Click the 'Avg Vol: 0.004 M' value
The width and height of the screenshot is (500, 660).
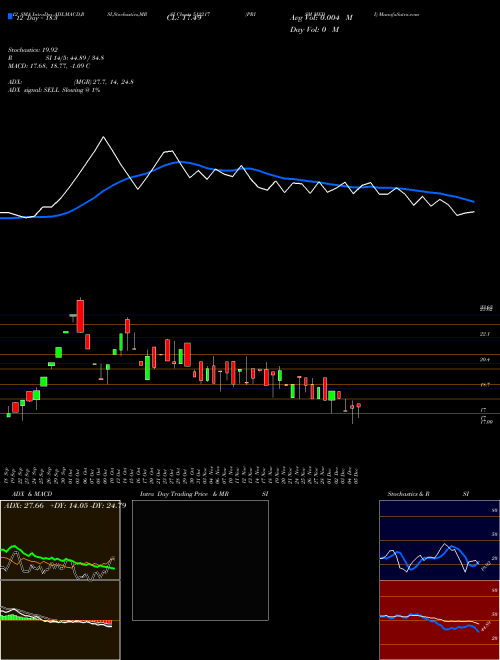[321, 18]
